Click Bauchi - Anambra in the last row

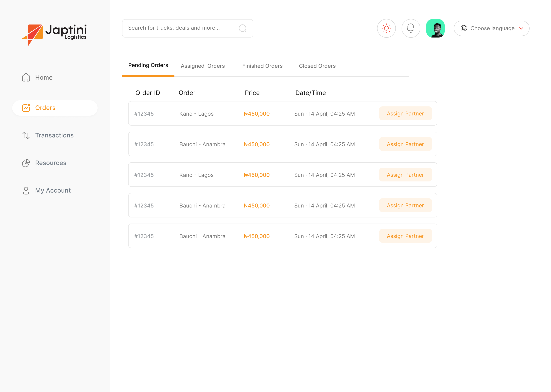coord(202,236)
